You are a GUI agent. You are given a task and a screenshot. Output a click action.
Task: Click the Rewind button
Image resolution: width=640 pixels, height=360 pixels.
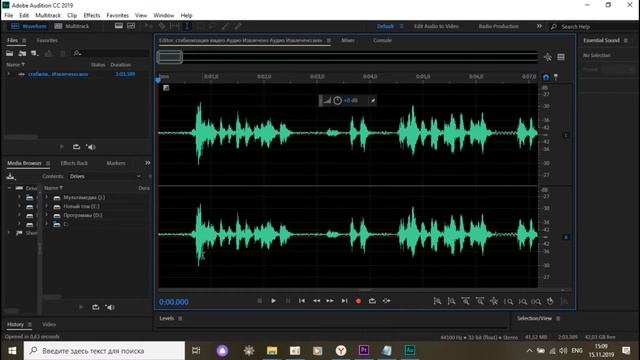tap(316, 301)
